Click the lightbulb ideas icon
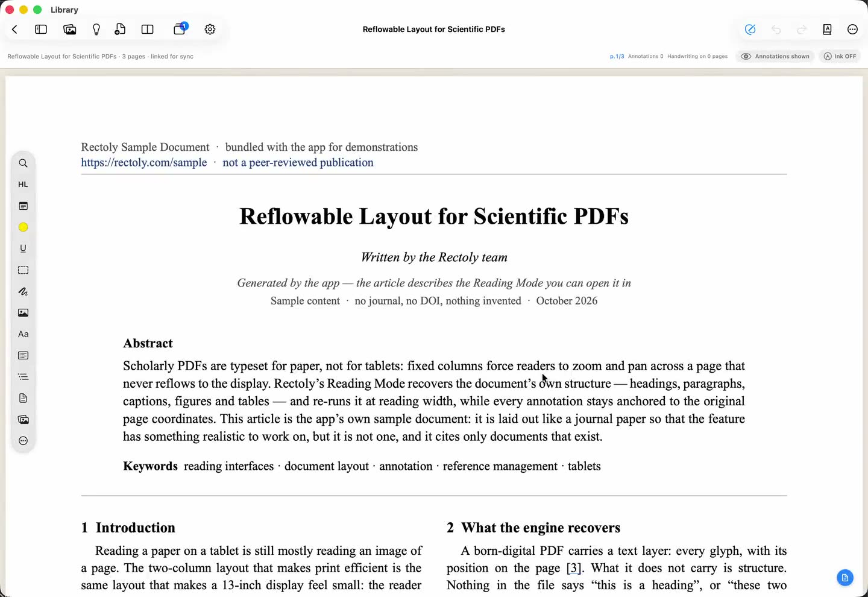The image size is (868, 597). tap(96, 29)
